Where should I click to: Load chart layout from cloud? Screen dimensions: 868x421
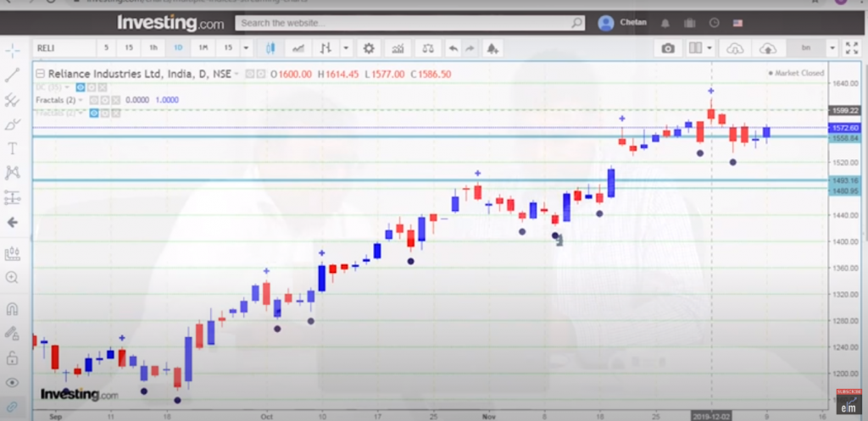tap(735, 48)
